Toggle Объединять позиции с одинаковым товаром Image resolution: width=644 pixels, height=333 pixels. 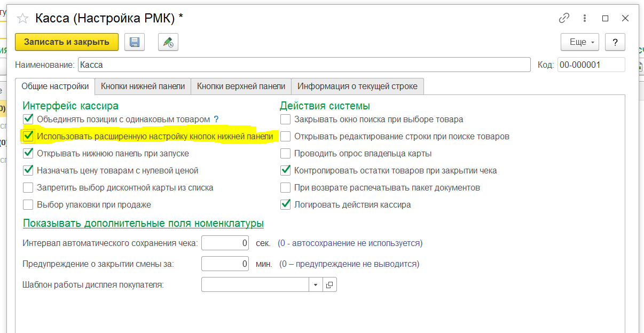[x=28, y=120]
